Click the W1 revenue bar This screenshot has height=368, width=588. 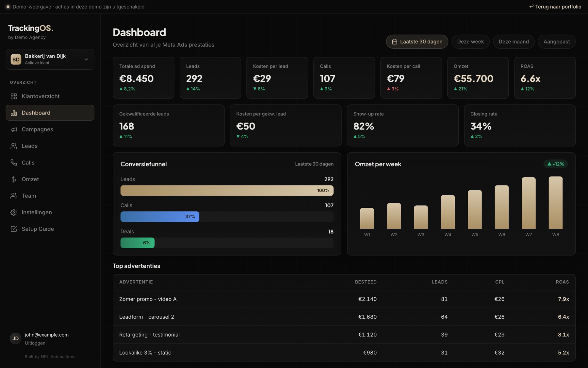pyautogui.click(x=367, y=219)
